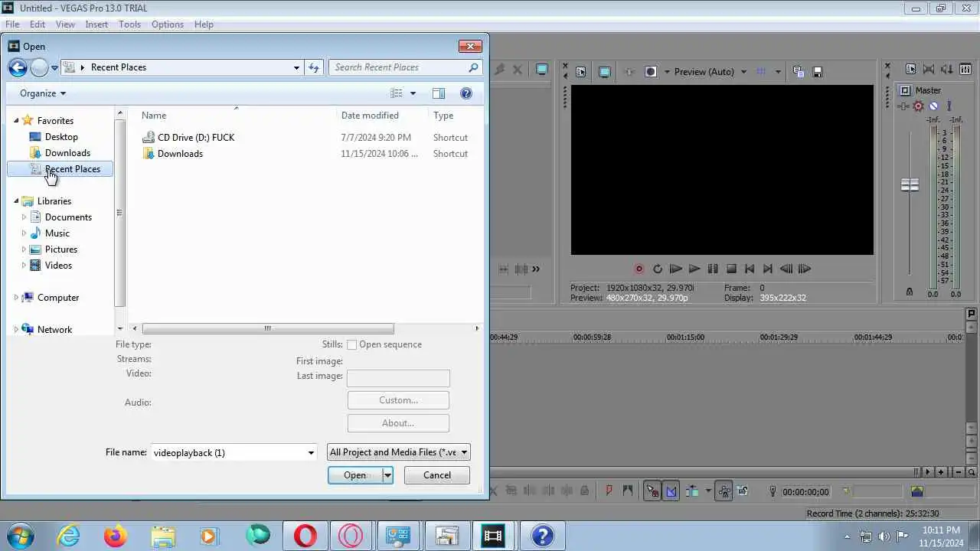The width and height of the screenshot is (980, 551).
Task: Open the Overlays dropdown arrow
Action: tap(778, 72)
